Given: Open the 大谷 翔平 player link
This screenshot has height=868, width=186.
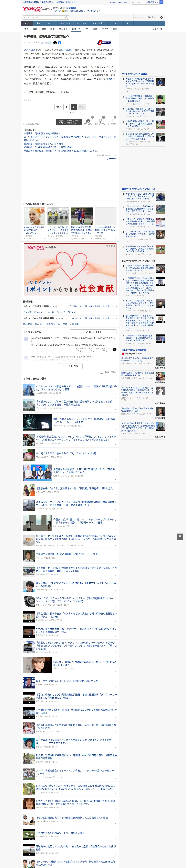Looking at the screenshot, I should (74, 324).
